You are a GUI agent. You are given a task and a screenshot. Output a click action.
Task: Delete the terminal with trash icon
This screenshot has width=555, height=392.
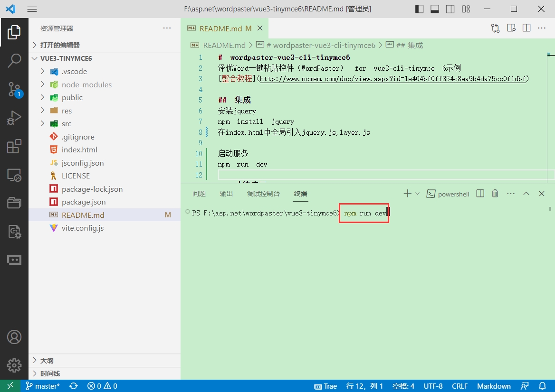(x=495, y=194)
